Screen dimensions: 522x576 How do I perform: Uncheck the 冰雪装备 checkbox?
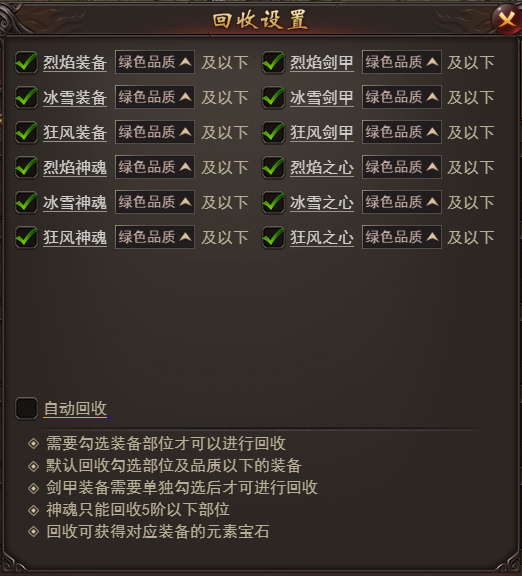[x=26, y=97]
